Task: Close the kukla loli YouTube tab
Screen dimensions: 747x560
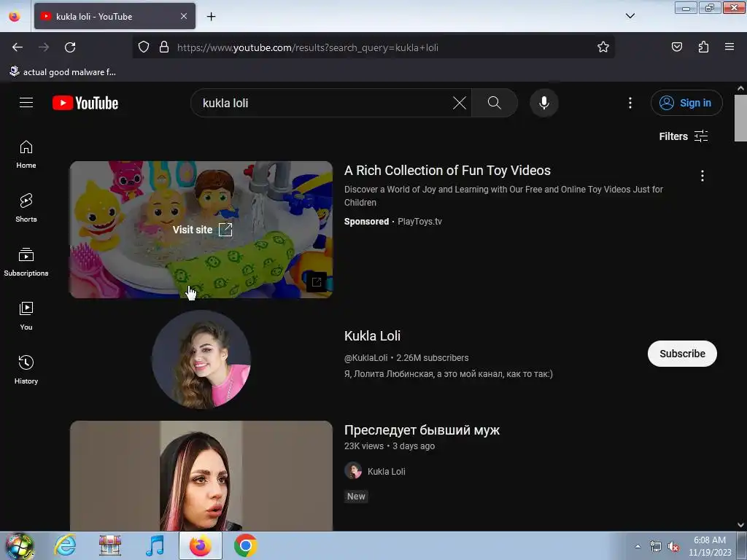Action: tap(184, 16)
